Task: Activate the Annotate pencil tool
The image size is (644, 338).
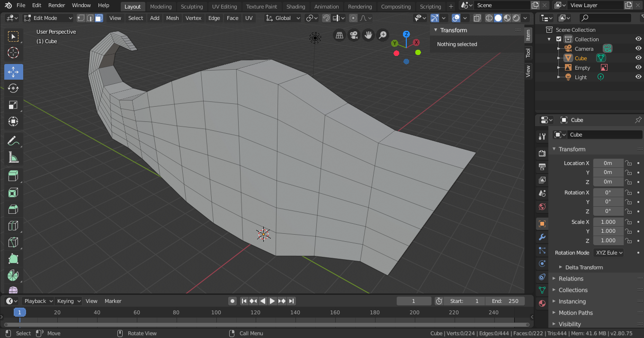Action: (13, 141)
